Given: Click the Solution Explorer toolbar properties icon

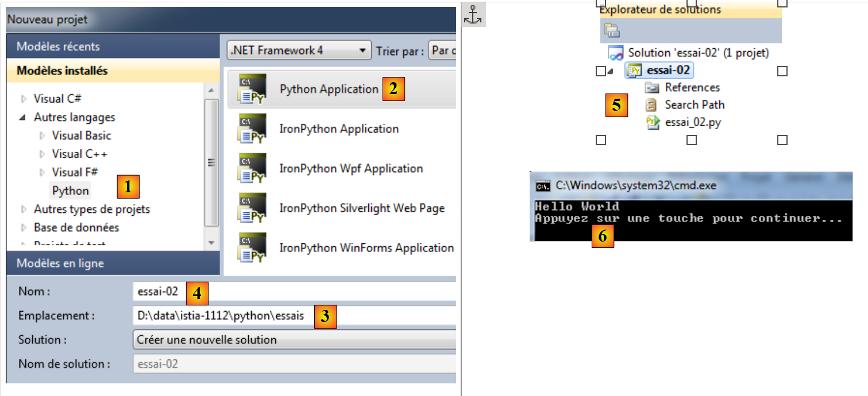Looking at the screenshot, I should pyautogui.click(x=612, y=31).
